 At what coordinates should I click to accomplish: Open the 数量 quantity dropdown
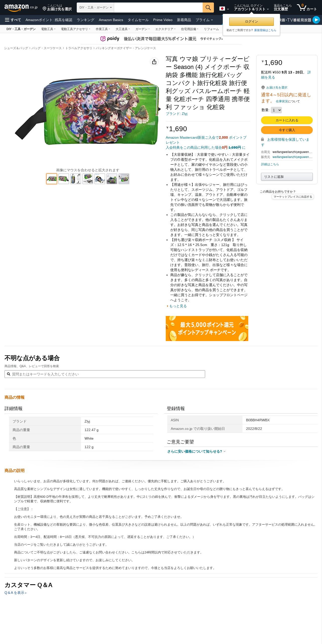[x=276, y=110]
